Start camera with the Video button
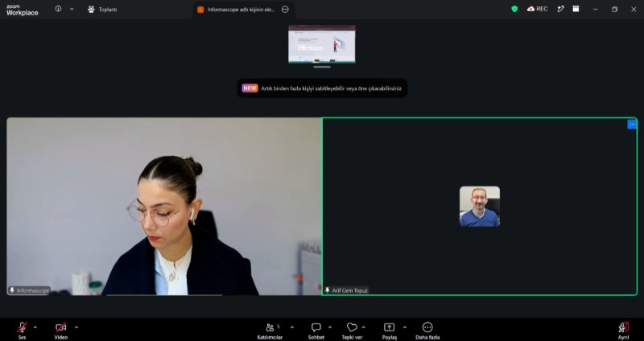 point(61,331)
